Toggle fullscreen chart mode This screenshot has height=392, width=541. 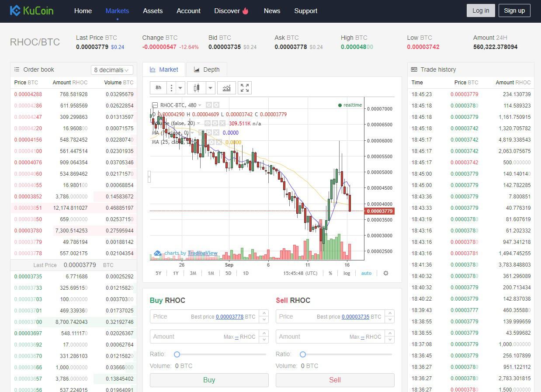[245, 88]
